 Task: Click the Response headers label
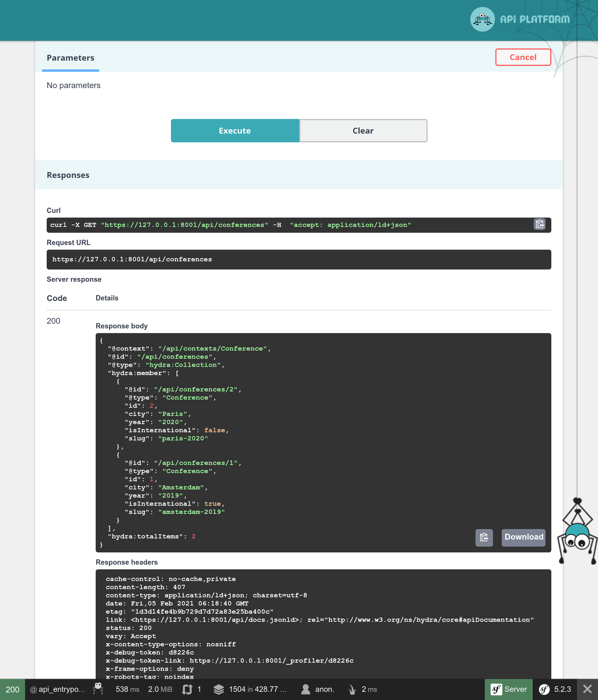(127, 562)
